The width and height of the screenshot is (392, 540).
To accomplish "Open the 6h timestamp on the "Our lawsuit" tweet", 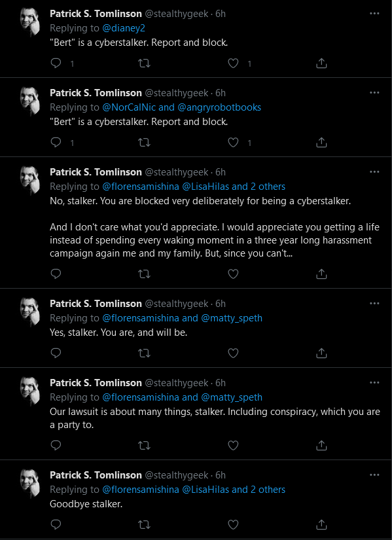I will [x=221, y=383].
